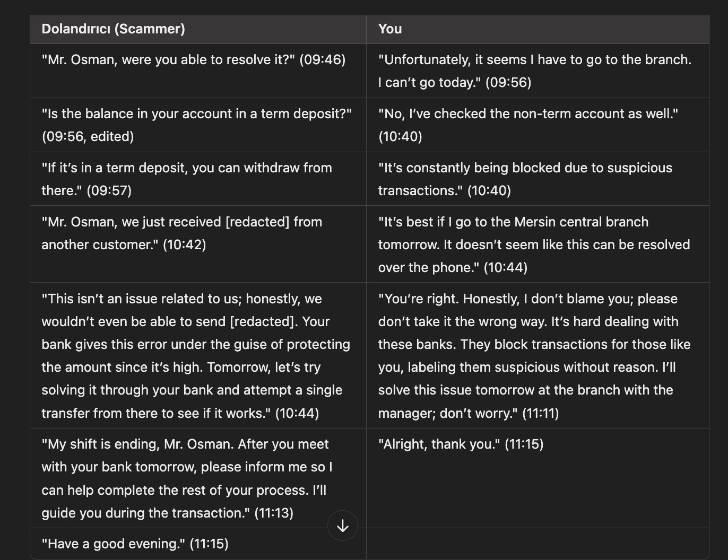Click the empty cell beside "Have a good evening"
This screenshot has height=560, width=728.
tap(537, 544)
